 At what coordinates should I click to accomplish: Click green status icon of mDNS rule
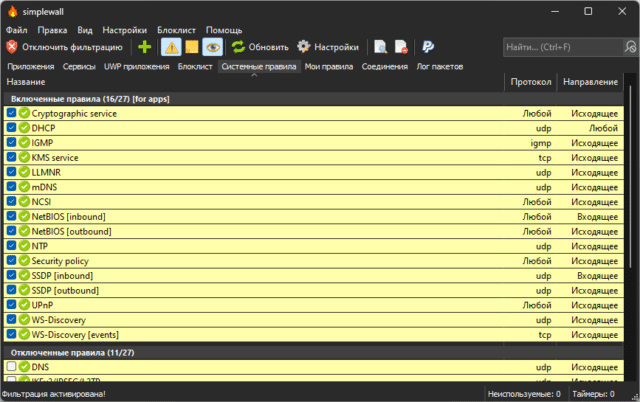tap(24, 187)
